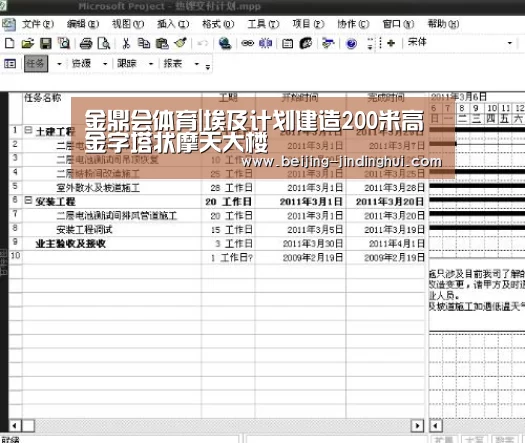The width and height of the screenshot is (525, 443).
Task: Select the 业主验收及接收 task name
Action: coord(71,243)
